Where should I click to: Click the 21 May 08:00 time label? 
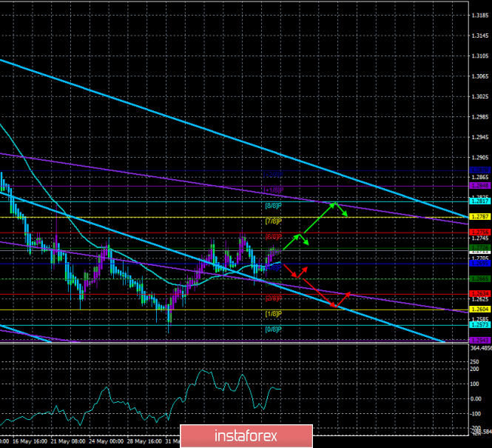pos(68,441)
